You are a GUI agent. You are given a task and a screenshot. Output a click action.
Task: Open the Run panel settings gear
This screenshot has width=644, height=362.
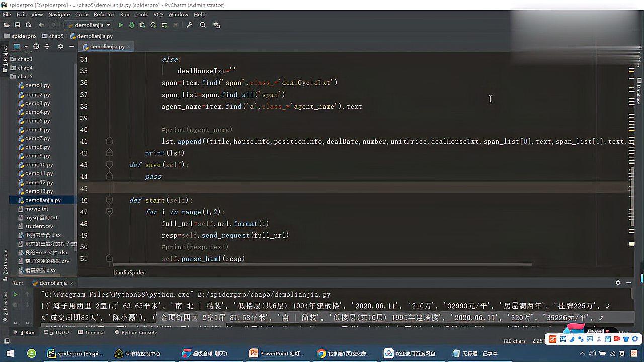point(618,283)
